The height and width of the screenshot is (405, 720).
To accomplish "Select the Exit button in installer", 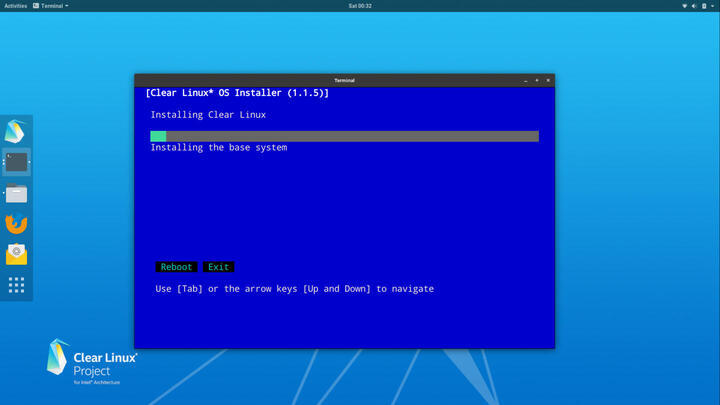I will pos(219,267).
